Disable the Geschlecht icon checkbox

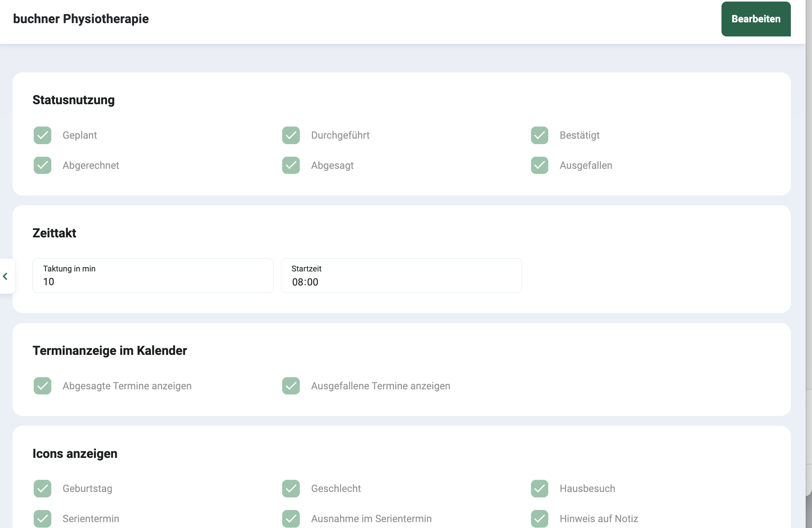[x=291, y=488]
